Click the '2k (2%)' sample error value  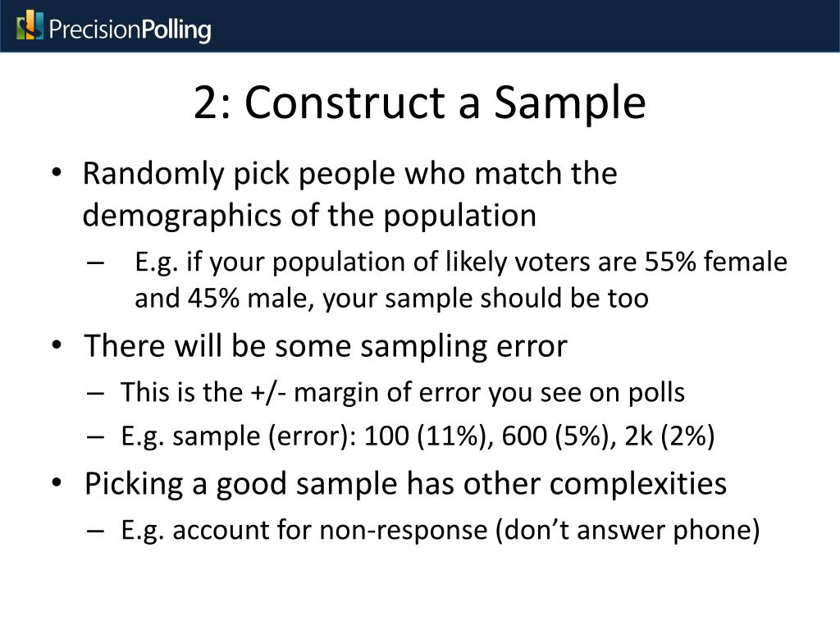tap(669, 436)
